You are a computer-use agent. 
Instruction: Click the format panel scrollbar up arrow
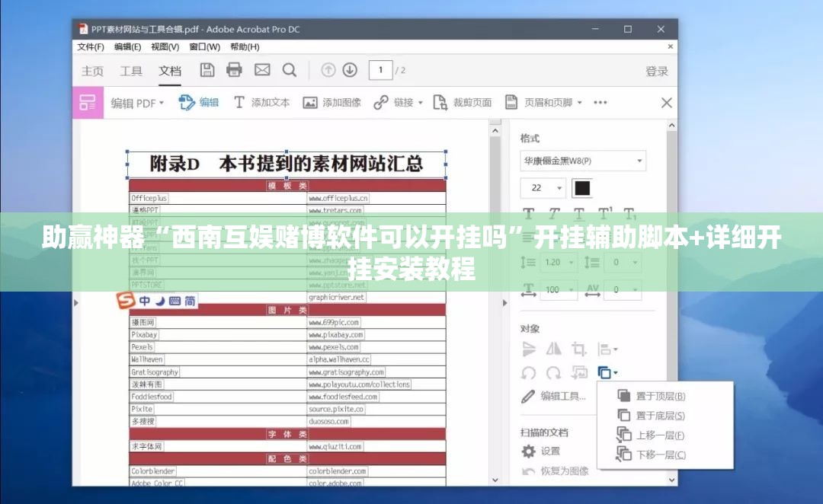click(672, 126)
